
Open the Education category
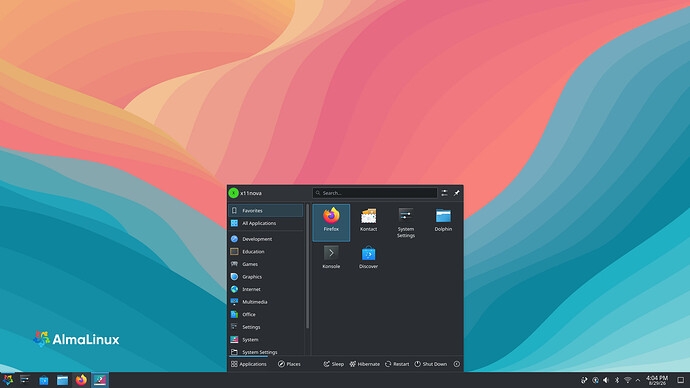pyautogui.click(x=266, y=252)
